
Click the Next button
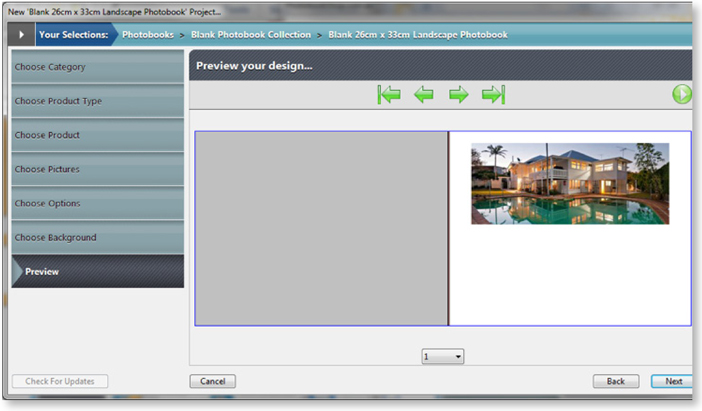[673, 381]
